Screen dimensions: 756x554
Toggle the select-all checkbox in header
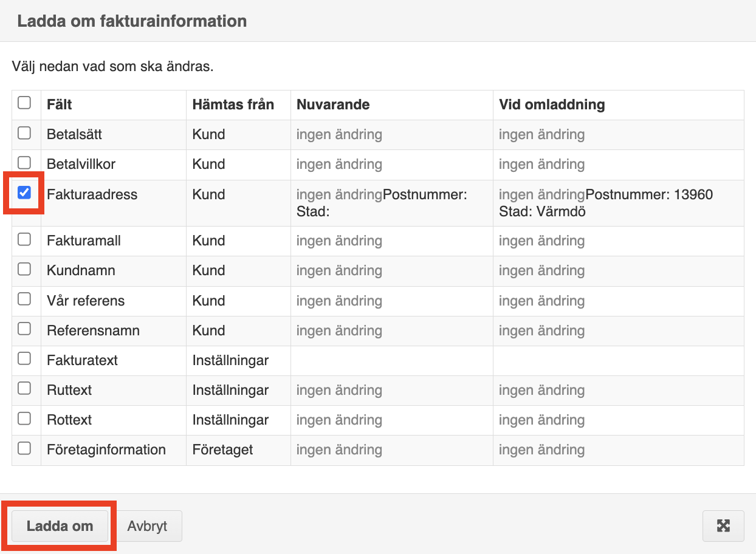[x=24, y=103]
